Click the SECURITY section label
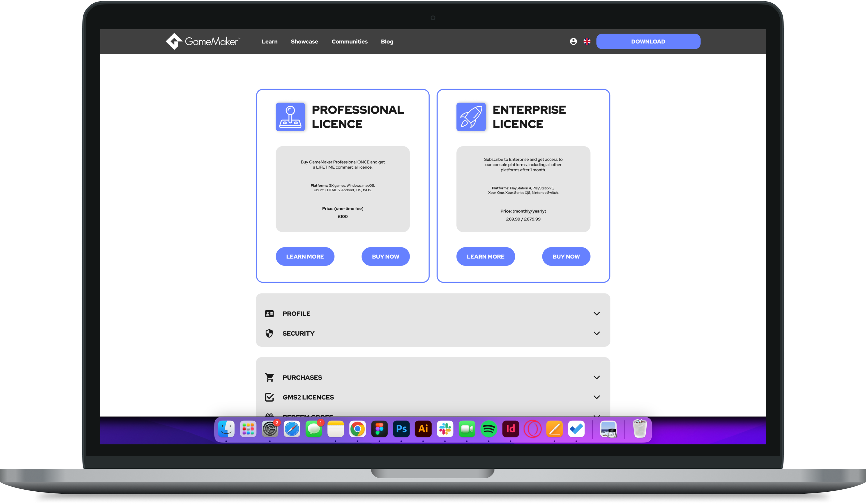 tap(298, 333)
